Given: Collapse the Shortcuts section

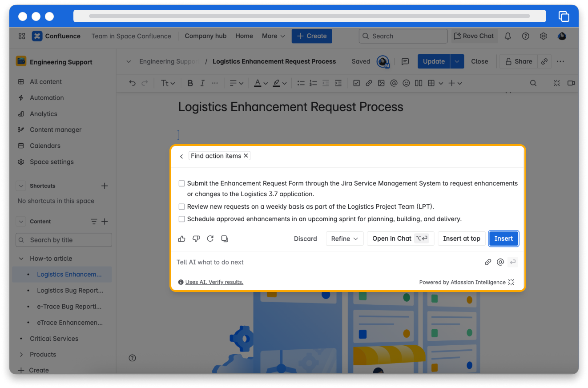Looking at the screenshot, I should (21, 186).
